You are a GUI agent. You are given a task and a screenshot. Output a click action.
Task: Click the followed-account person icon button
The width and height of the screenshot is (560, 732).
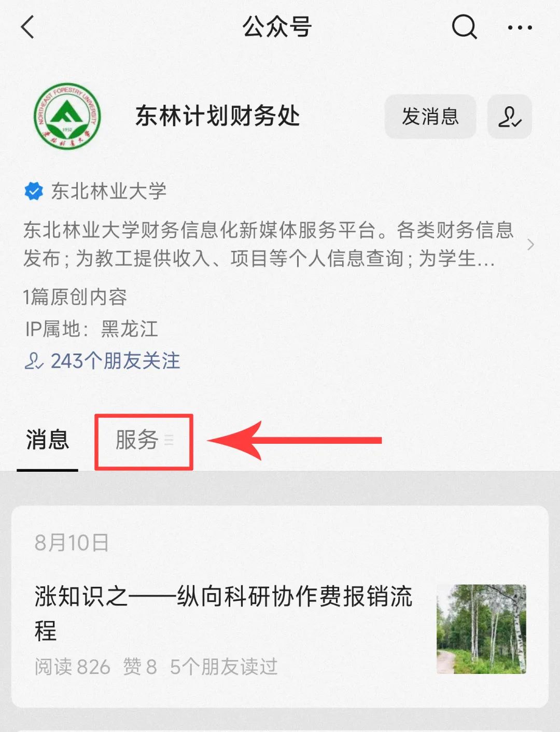click(510, 116)
